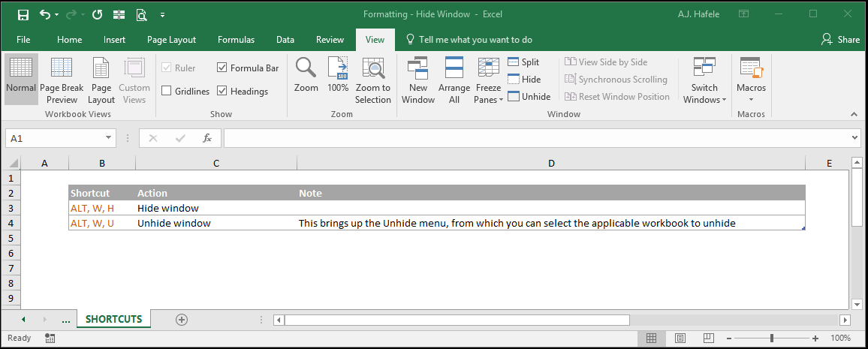Viewport: 868px width, 349px height.
Task: Click the Share button
Action: tap(840, 39)
